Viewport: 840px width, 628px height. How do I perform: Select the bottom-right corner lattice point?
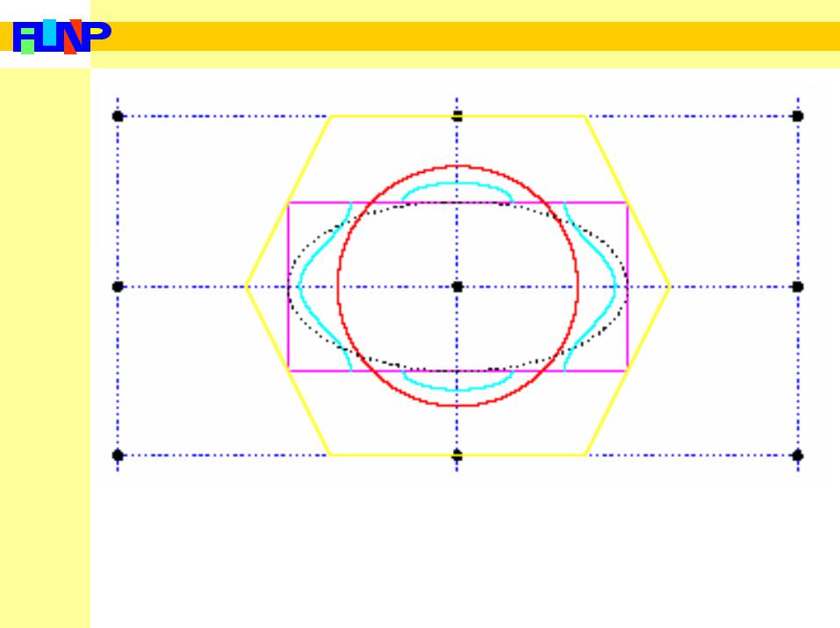(x=798, y=455)
